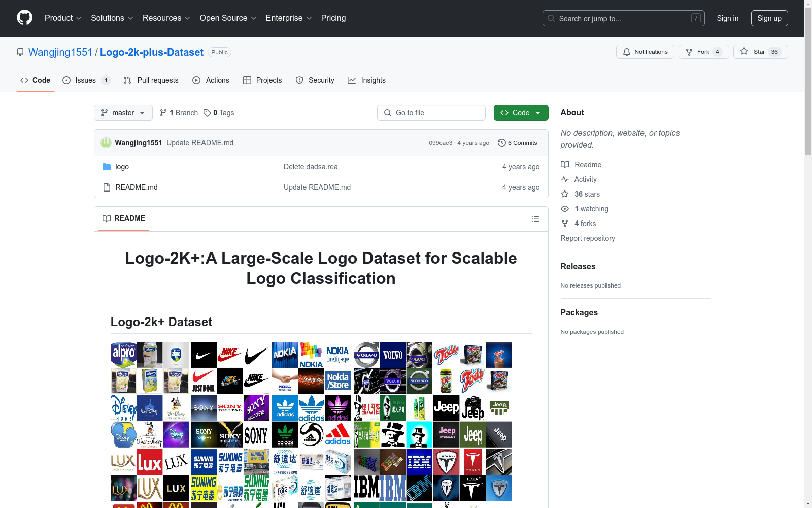
Task: Click the watching eye icon
Action: pos(565,209)
